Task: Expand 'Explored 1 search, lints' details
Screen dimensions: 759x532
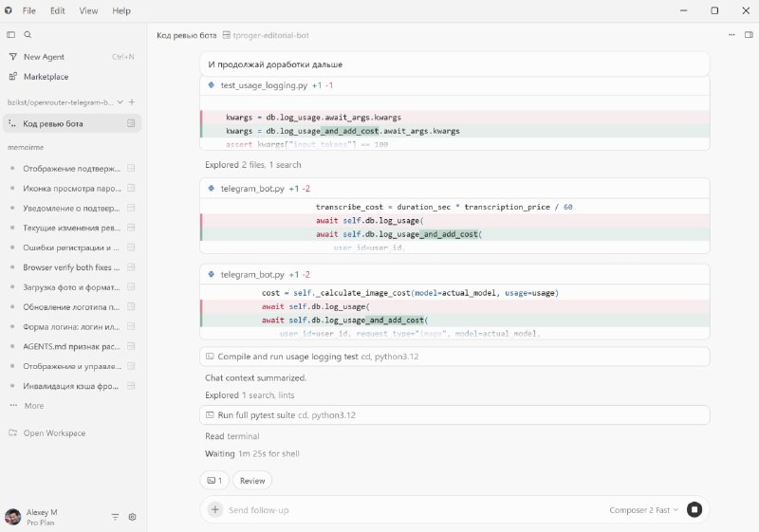Action: [250, 395]
